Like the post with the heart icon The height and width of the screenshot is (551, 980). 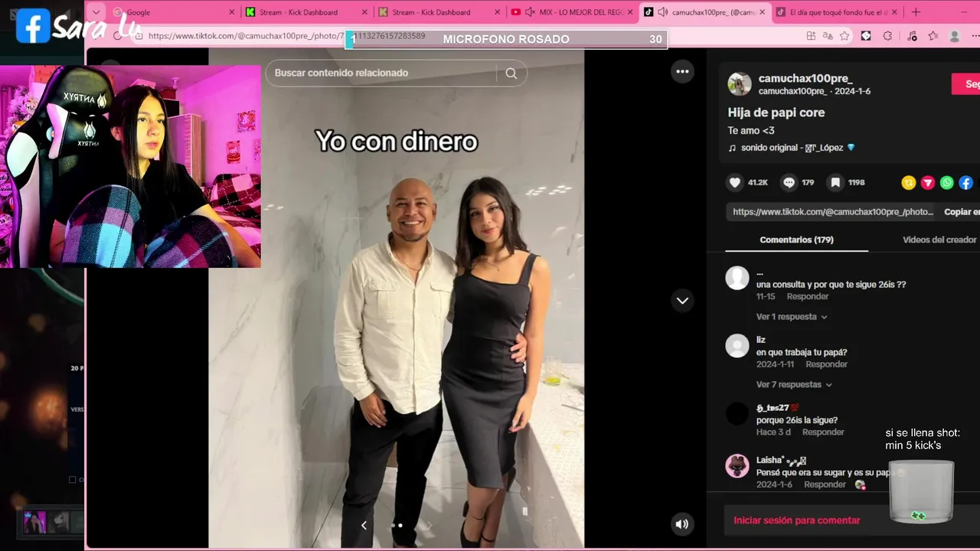pyautogui.click(x=735, y=182)
